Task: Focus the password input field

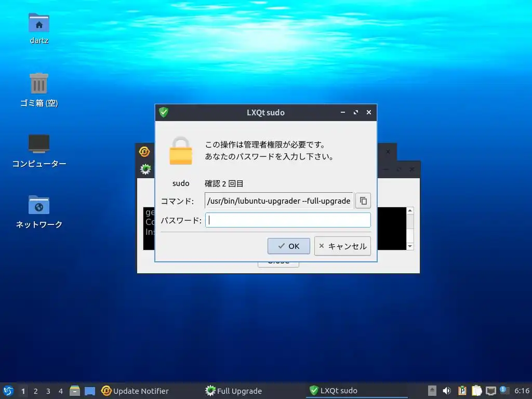Action: [x=288, y=220]
